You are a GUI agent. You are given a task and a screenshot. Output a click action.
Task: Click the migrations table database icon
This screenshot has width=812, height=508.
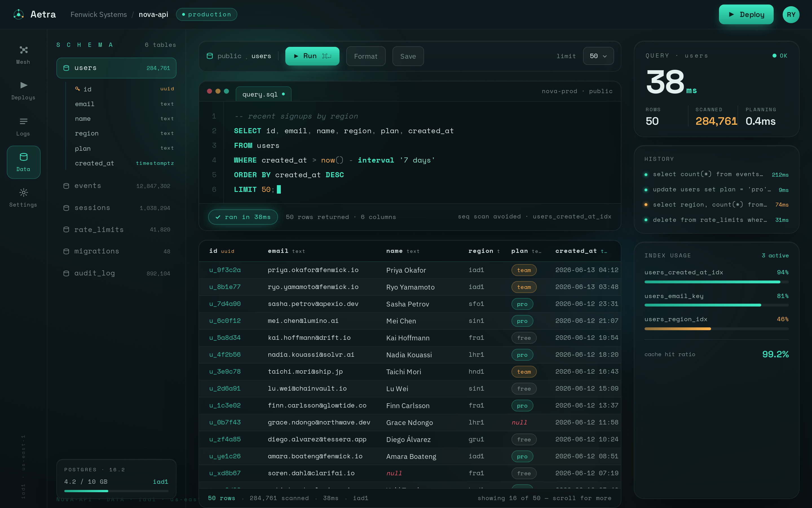coord(67,251)
